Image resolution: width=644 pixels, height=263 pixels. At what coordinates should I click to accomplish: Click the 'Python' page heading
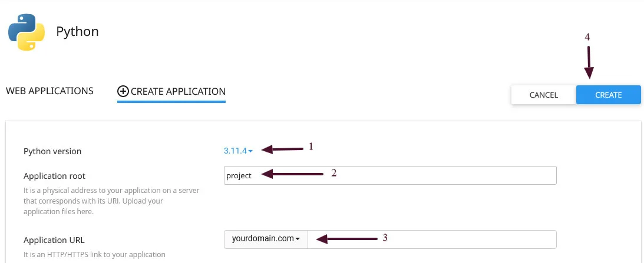pyautogui.click(x=77, y=31)
